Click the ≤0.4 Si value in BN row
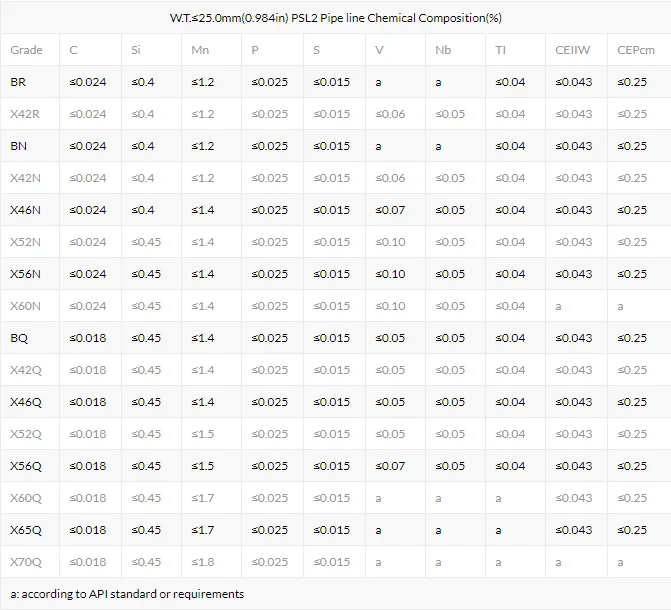The width and height of the screenshot is (671, 610). click(143, 146)
